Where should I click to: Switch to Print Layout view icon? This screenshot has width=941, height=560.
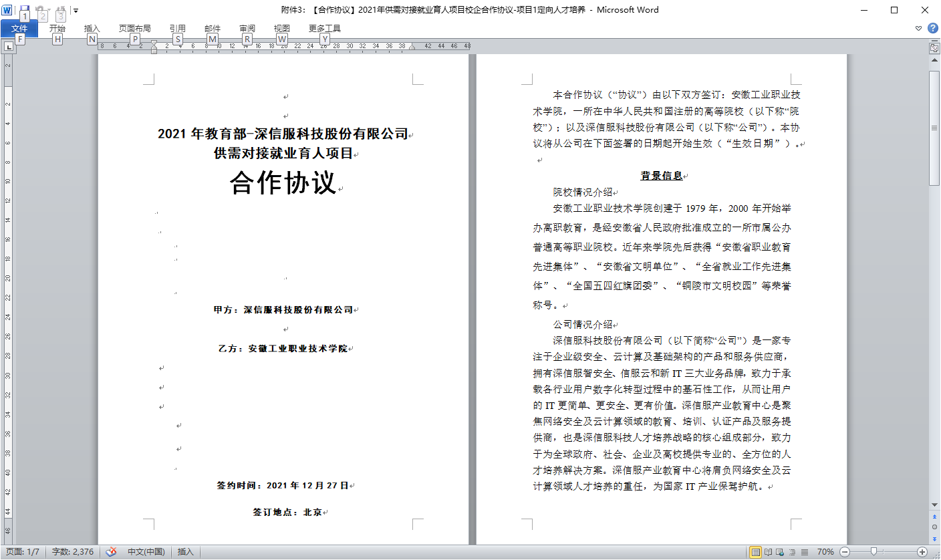756,552
